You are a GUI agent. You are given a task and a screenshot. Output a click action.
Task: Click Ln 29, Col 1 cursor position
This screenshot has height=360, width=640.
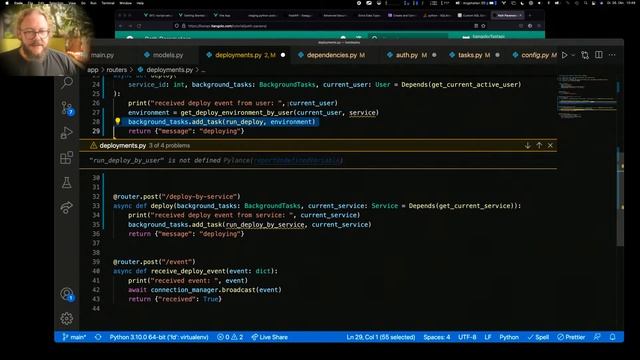381,337
